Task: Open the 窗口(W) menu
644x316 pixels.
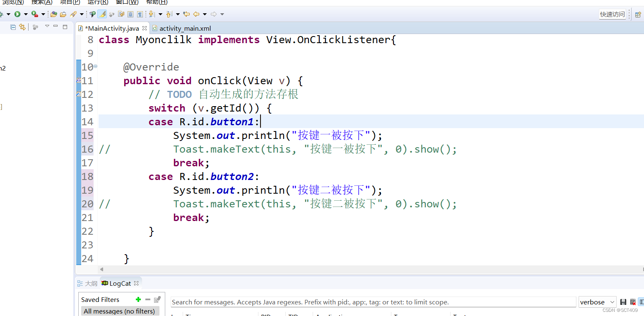Action: [x=127, y=2]
